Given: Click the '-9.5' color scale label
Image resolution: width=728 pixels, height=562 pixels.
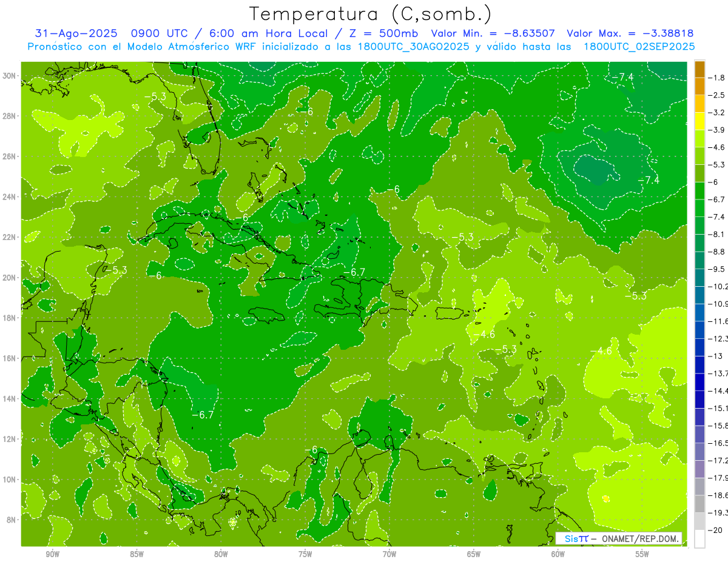Looking at the screenshot, I should [717, 269].
